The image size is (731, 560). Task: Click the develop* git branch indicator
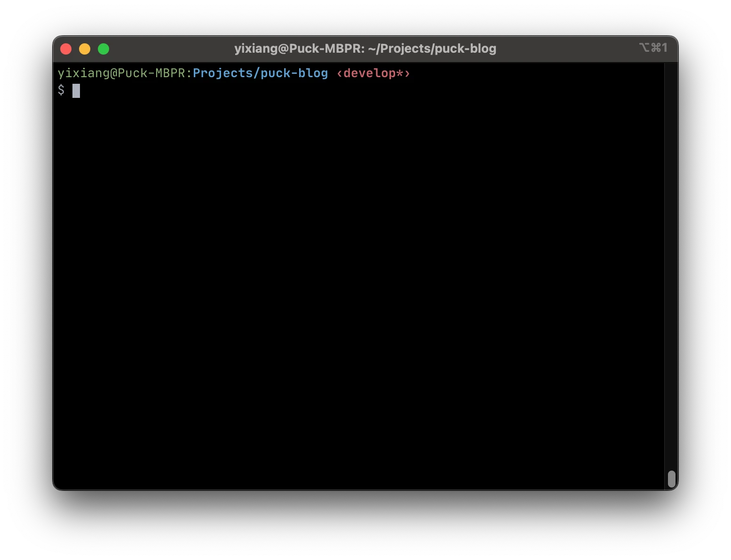tap(373, 73)
